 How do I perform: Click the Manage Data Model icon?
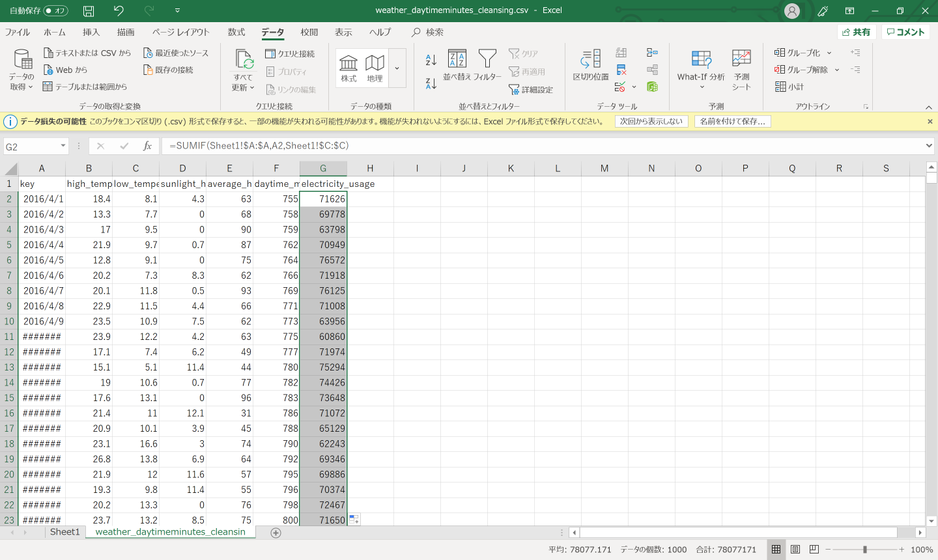coord(652,87)
